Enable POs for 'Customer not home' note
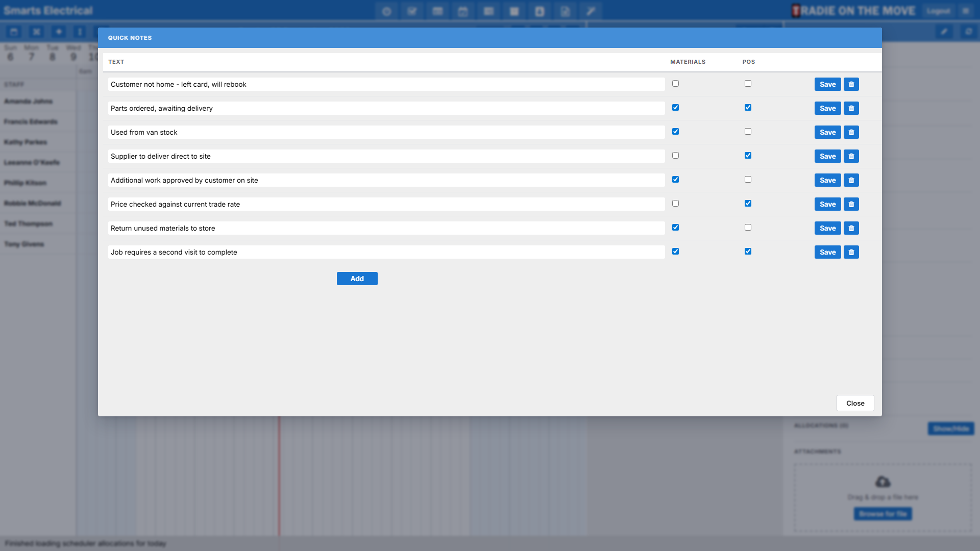This screenshot has width=980, height=551. click(748, 83)
